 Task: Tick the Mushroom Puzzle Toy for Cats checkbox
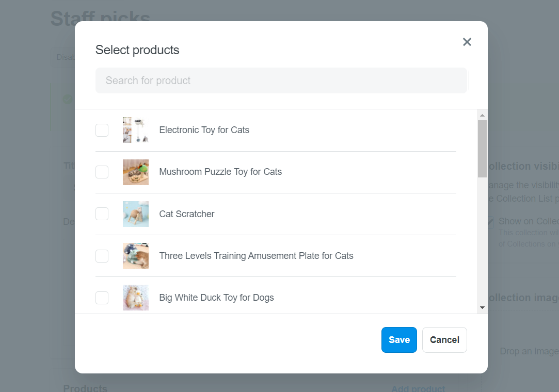tap(102, 172)
